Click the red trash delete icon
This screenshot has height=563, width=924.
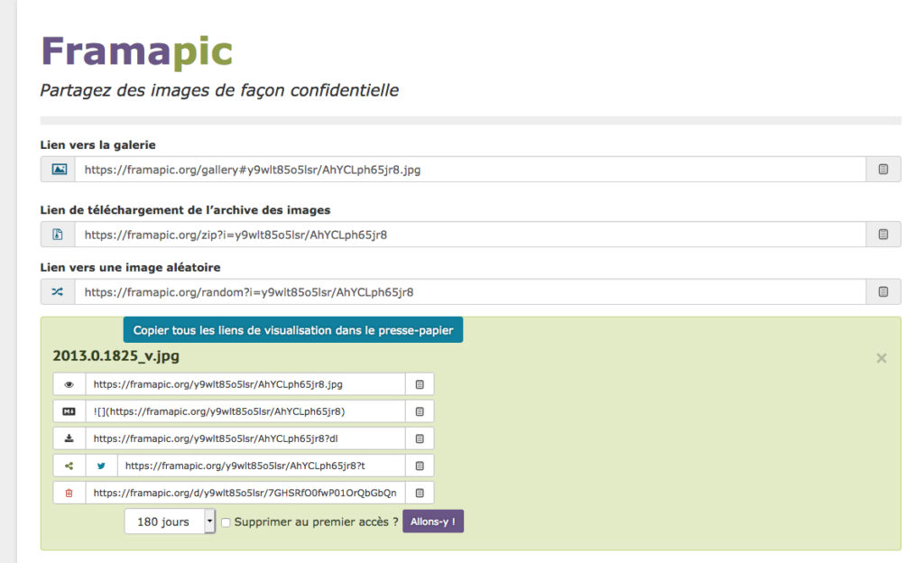click(69, 493)
